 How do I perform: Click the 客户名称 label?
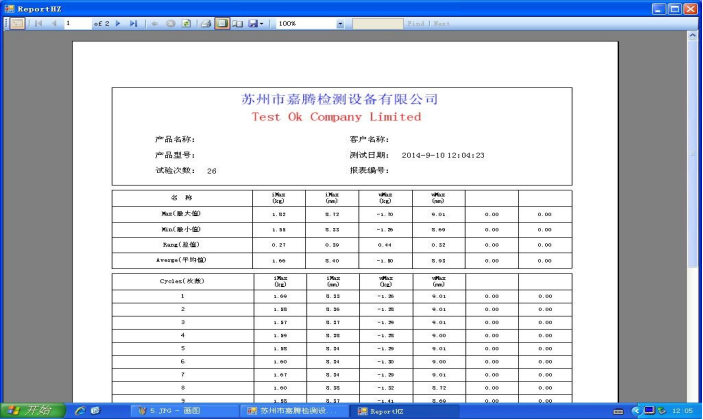pyautogui.click(x=369, y=139)
